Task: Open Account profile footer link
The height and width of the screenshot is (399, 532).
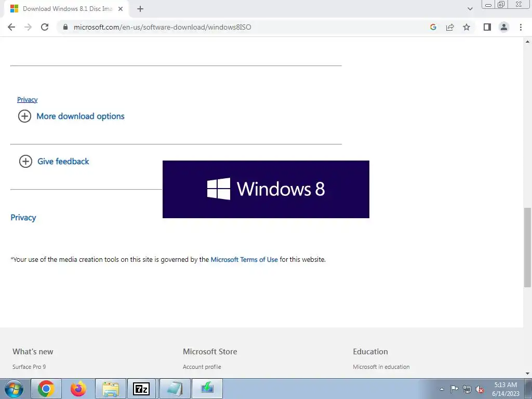Action: point(202,367)
